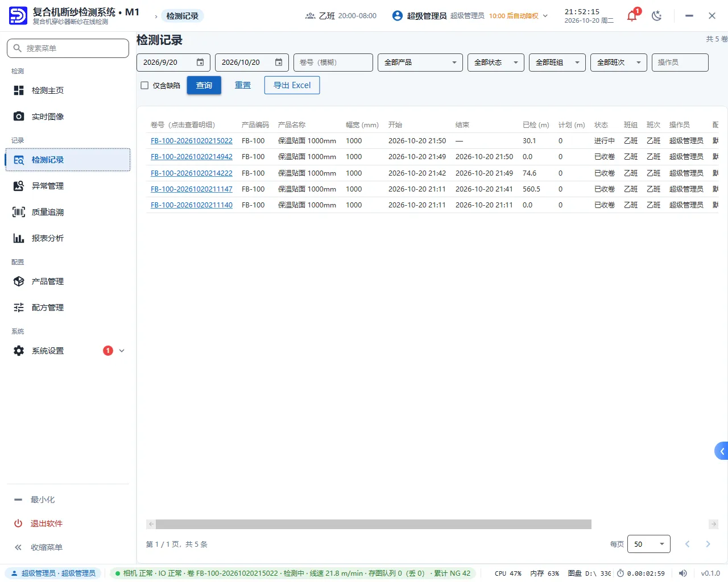The height and width of the screenshot is (582, 728).
Task: Open the 超级管理员 user menu
Action: click(x=470, y=16)
